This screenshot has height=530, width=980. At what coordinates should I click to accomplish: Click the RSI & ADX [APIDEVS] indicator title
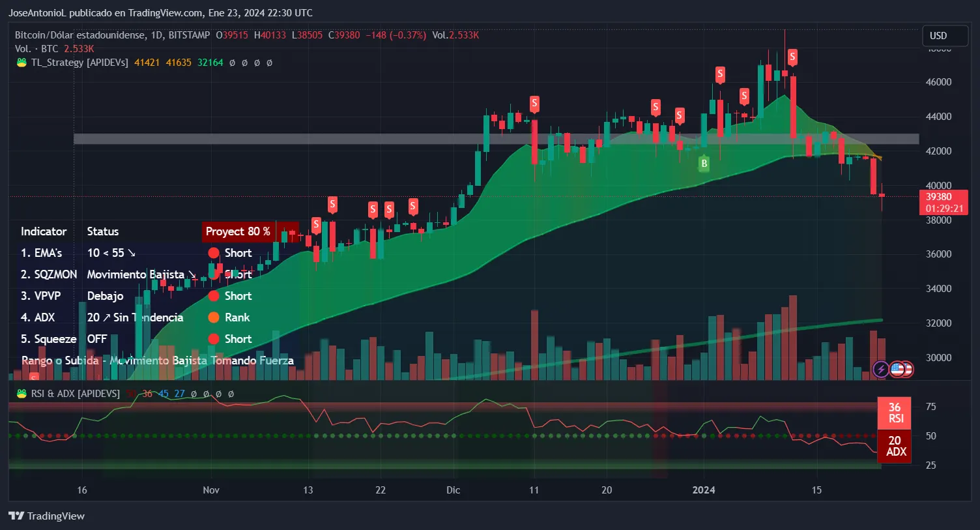coord(76,394)
